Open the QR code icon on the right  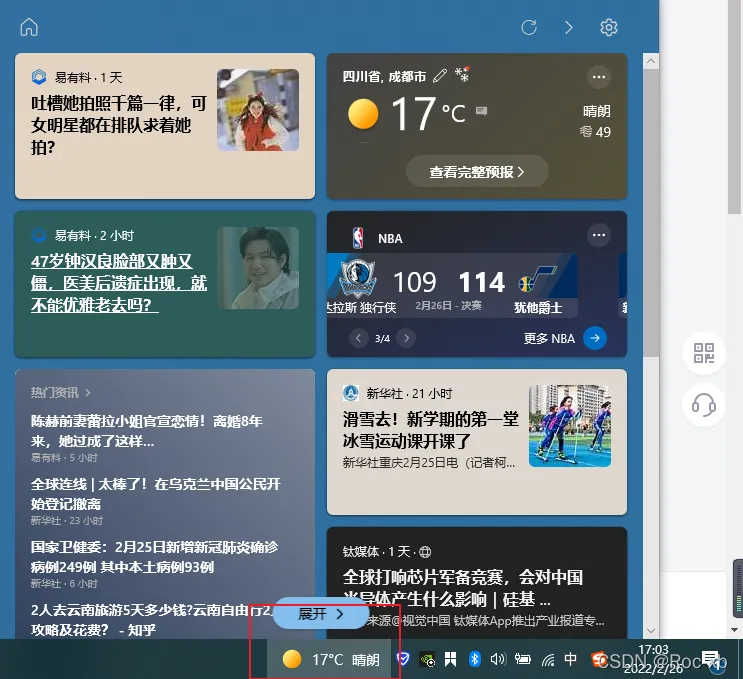tap(704, 353)
